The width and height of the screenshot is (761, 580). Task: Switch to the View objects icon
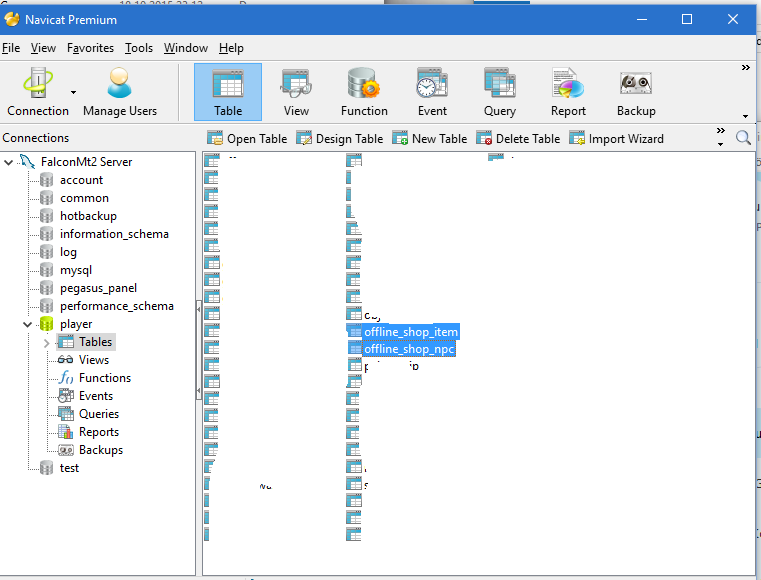(296, 92)
